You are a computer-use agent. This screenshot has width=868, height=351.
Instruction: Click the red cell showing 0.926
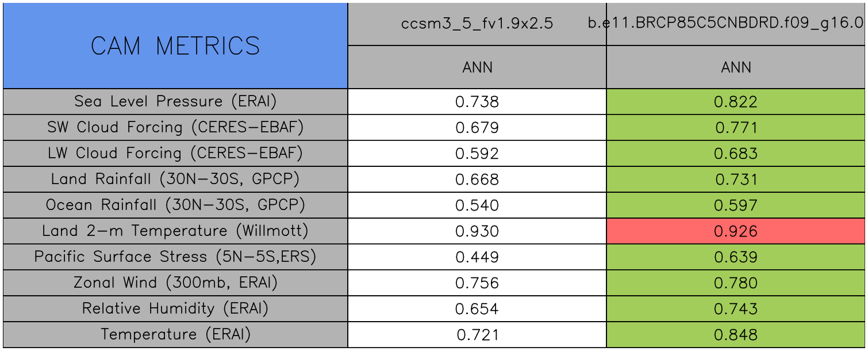[x=736, y=231]
